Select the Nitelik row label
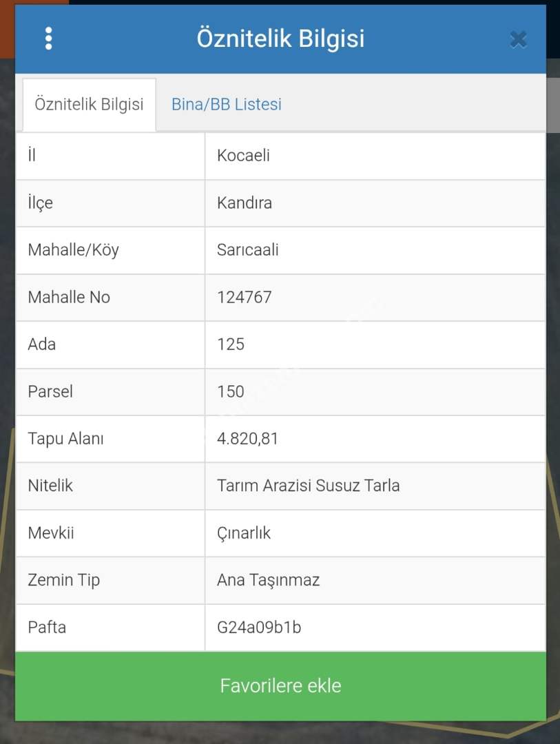Viewport: 560px width, 744px height. point(50,486)
